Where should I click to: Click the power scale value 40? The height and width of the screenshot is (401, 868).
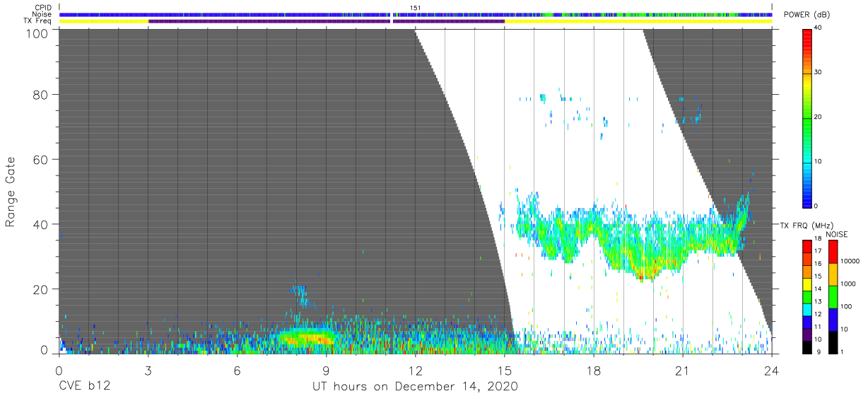point(819,28)
